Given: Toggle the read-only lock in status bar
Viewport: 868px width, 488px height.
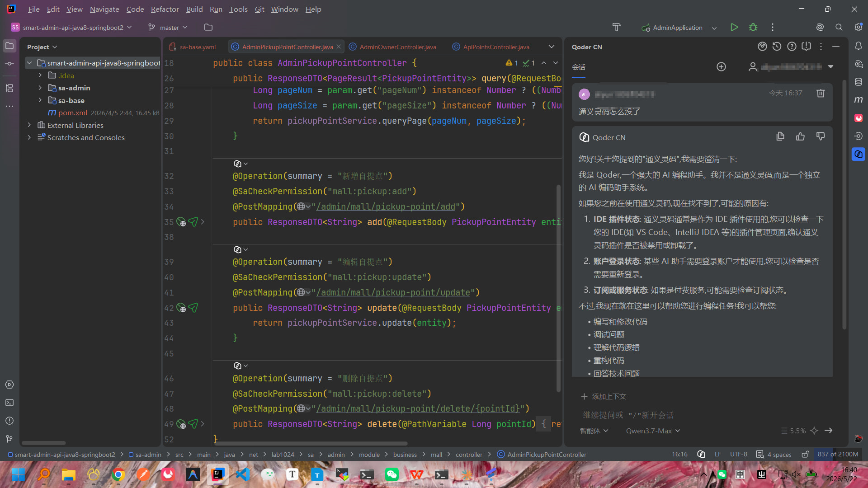Looking at the screenshot, I should pos(805,454).
